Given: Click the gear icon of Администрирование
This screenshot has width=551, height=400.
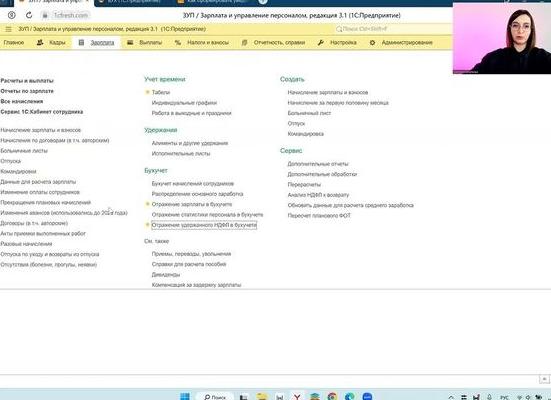Looking at the screenshot, I should 372,43.
